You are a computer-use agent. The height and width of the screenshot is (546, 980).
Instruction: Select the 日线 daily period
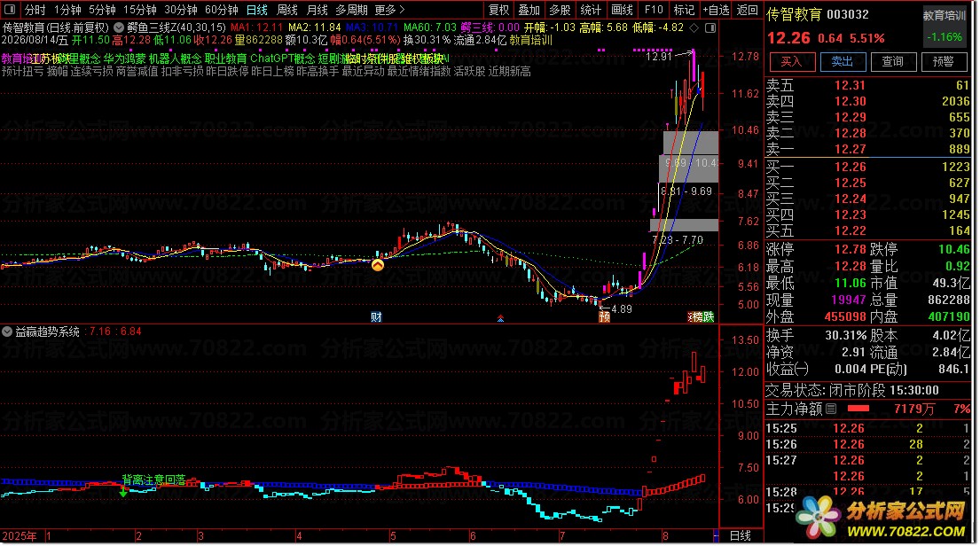coord(256,10)
